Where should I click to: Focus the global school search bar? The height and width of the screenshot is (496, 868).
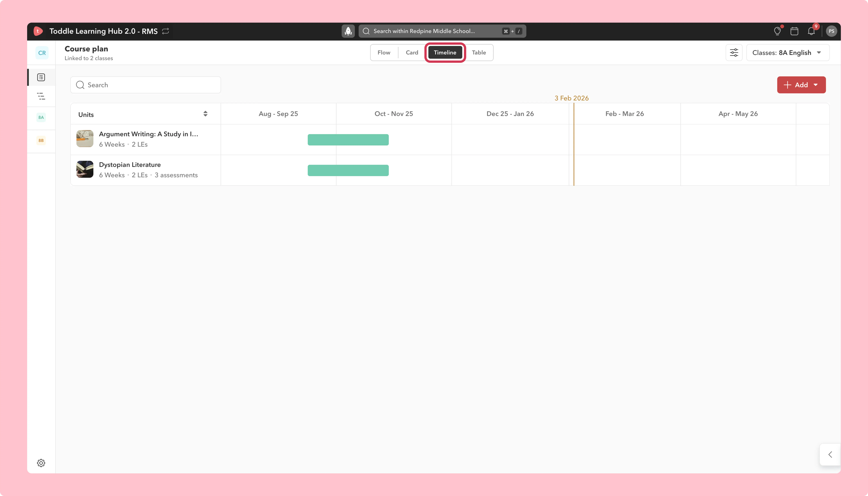click(x=442, y=31)
